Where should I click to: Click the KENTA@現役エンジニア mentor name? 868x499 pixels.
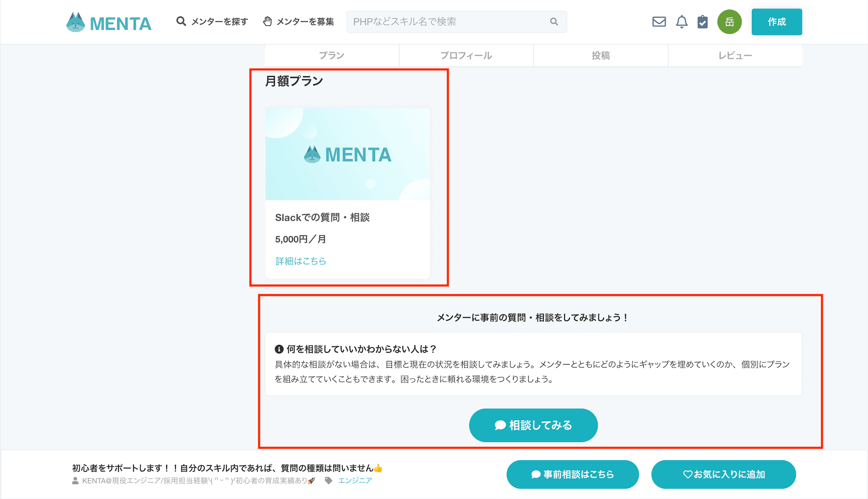[x=198, y=480]
